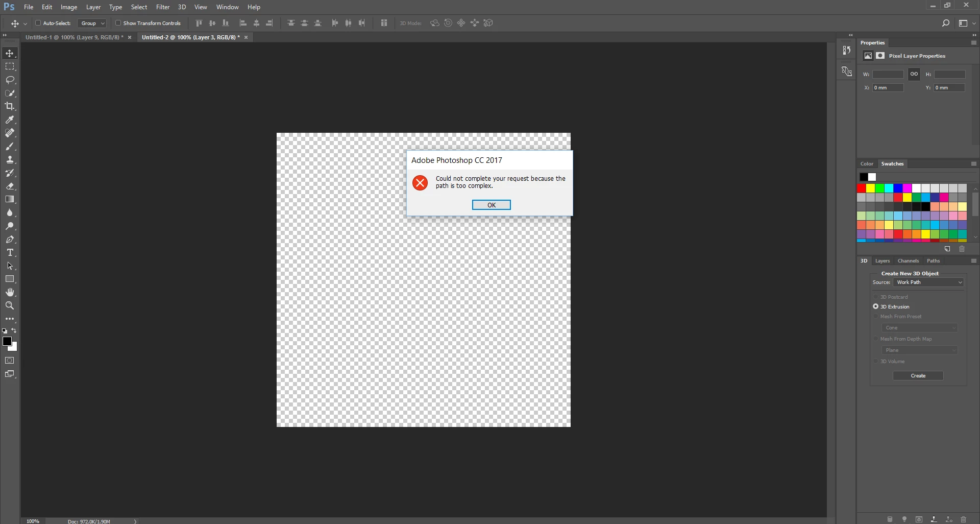Select the 3D Postcard radio option

876,297
